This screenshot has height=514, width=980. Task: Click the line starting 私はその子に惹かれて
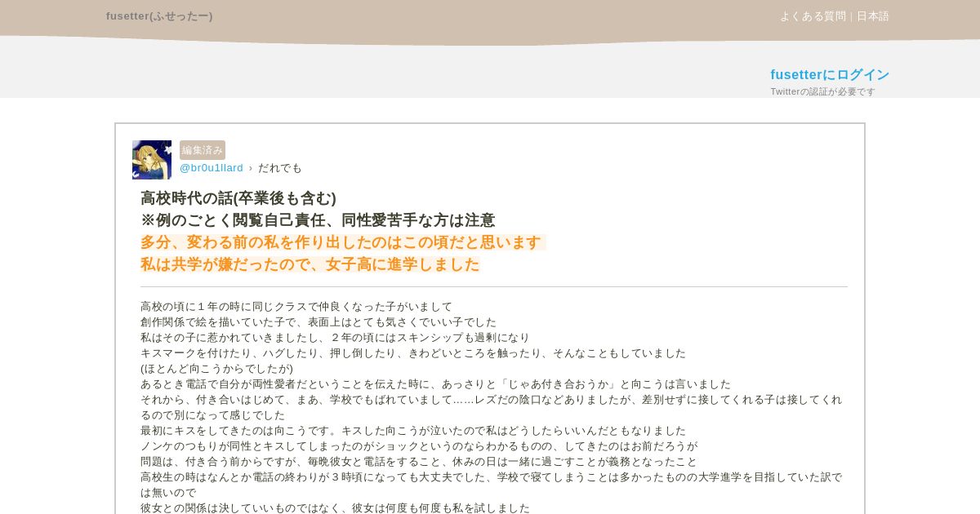coord(336,338)
